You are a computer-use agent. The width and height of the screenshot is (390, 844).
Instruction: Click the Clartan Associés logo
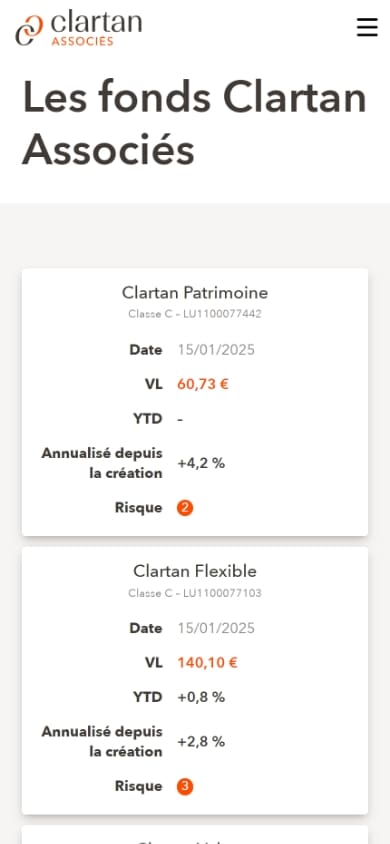(79, 30)
